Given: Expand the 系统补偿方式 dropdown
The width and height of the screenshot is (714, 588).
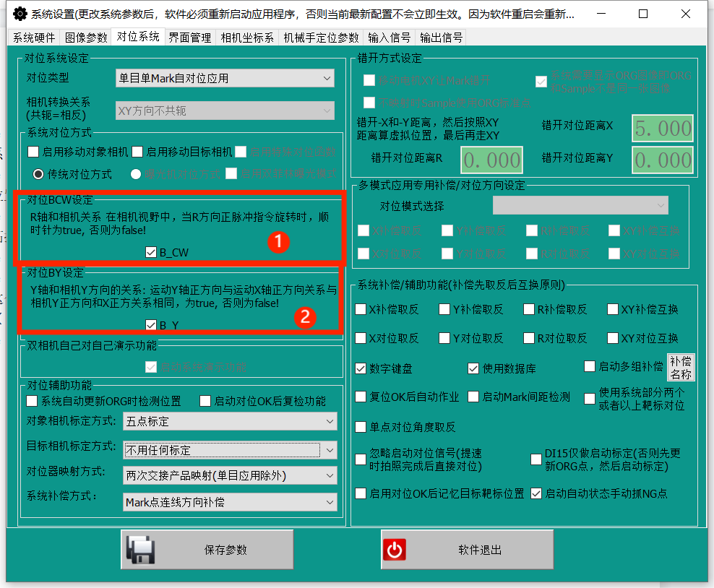Looking at the screenshot, I should (x=230, y=501).
